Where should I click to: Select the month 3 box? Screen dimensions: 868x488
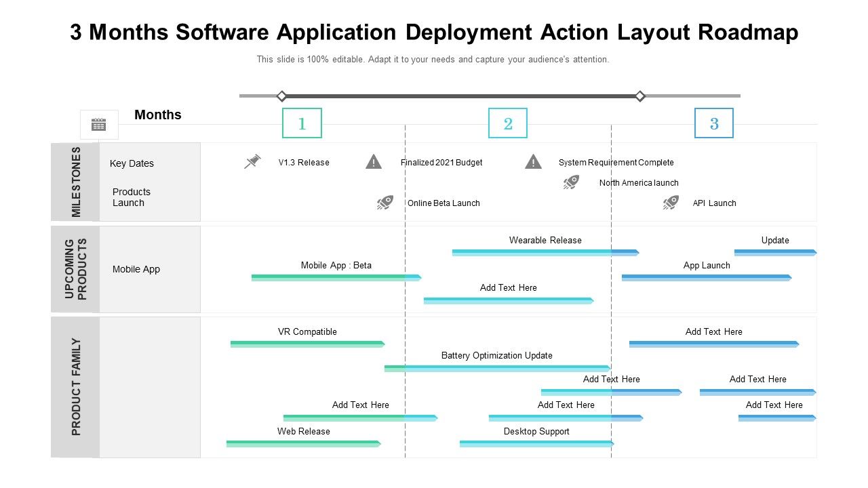[714, 123]
